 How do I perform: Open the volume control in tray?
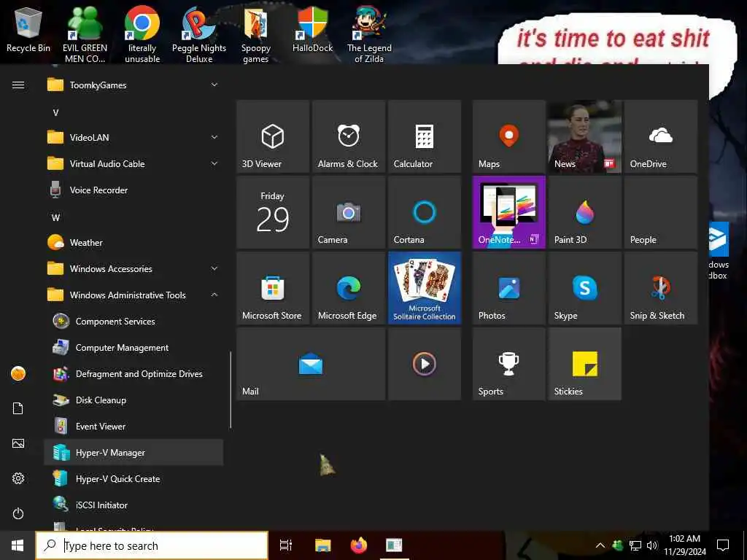(652, 545)
